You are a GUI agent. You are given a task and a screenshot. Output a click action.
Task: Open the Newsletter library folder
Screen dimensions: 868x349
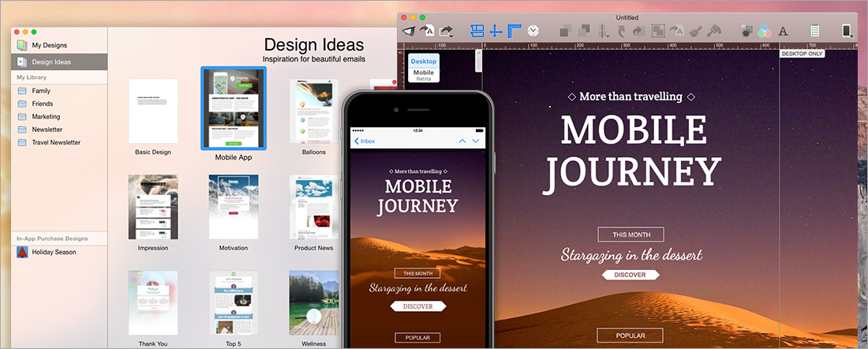click(59, 129)
